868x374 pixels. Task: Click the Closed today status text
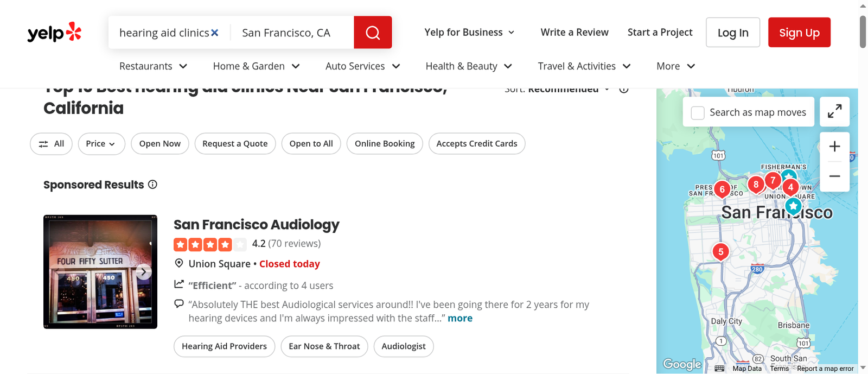[290, 264]
